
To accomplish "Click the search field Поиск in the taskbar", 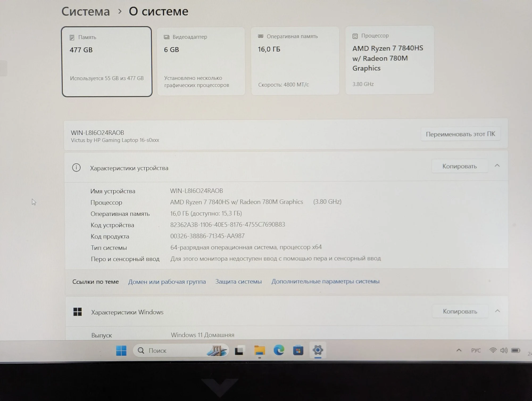I will pyautogui.click(x=181, y=350).
